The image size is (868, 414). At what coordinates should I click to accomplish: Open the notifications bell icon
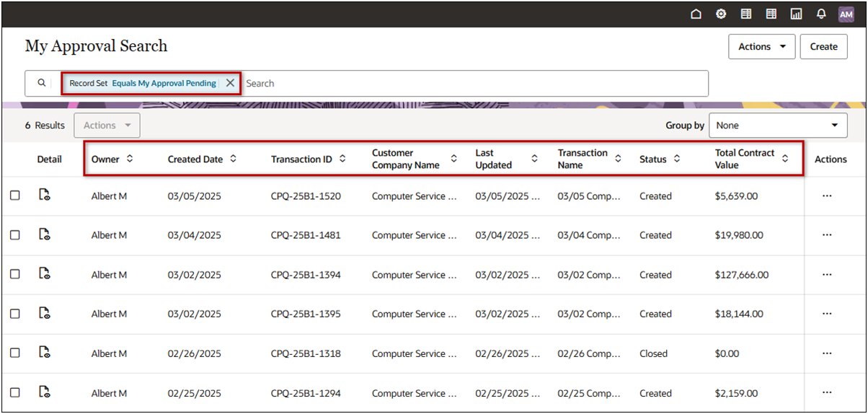pyautogui.click(x=821, y=14)
